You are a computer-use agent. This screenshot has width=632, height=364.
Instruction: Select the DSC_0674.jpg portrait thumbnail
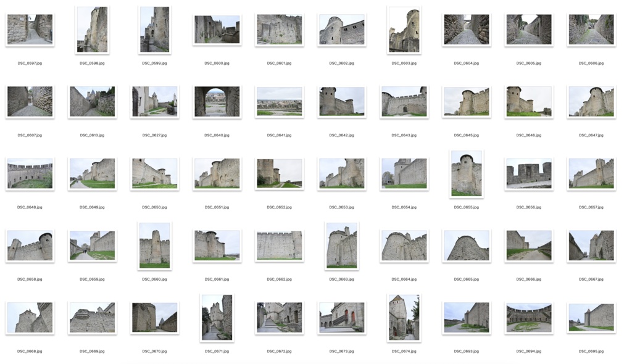click(x=404, y=318)
